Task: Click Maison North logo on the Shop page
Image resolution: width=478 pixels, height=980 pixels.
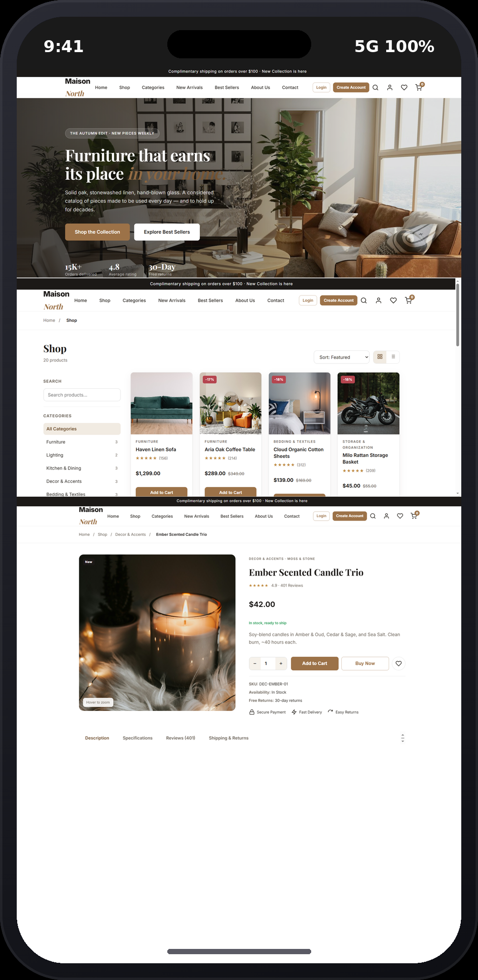Action: point(56,300)
